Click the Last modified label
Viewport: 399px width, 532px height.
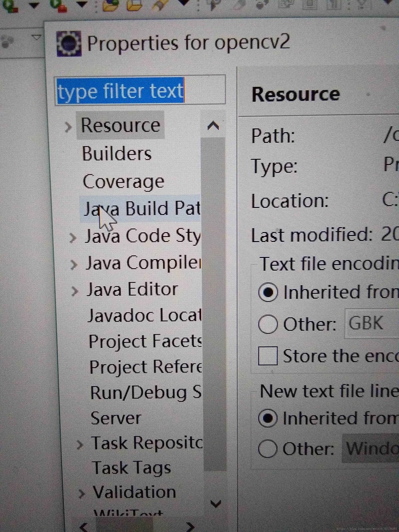pyautogui.click(x=312, y=235)
